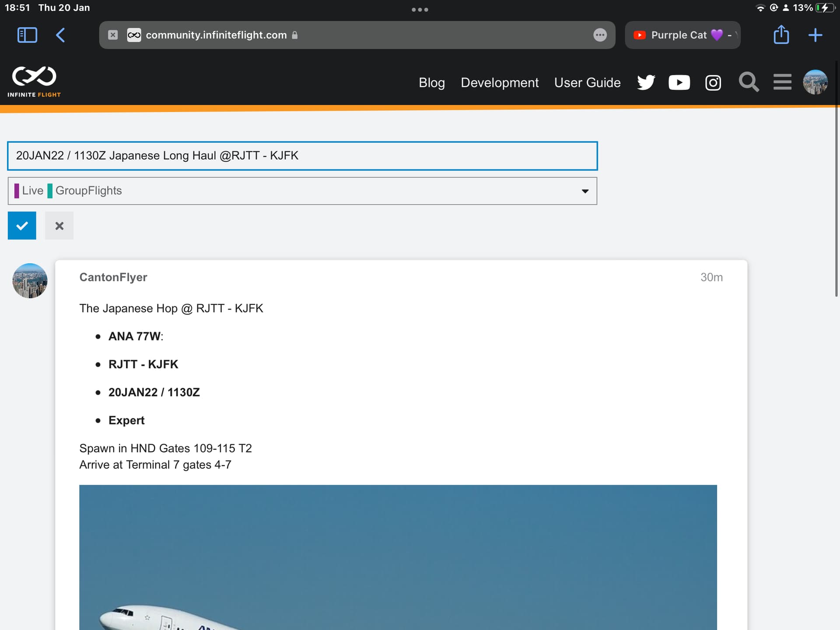This screenshot has height=630, width=840.
Task: Toggle the Safari sidebar panel
Action: point(27,35)
